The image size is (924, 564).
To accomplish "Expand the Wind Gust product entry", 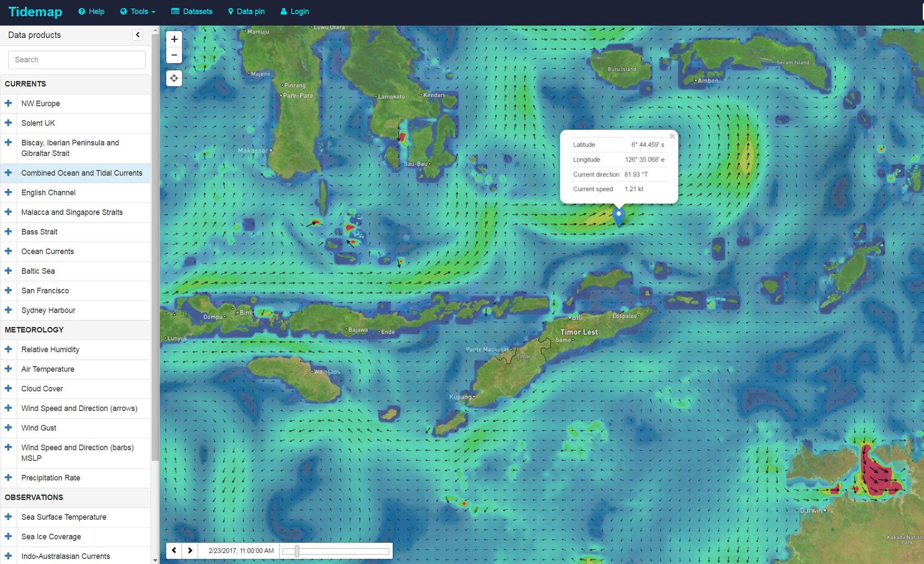I will 9,428.
